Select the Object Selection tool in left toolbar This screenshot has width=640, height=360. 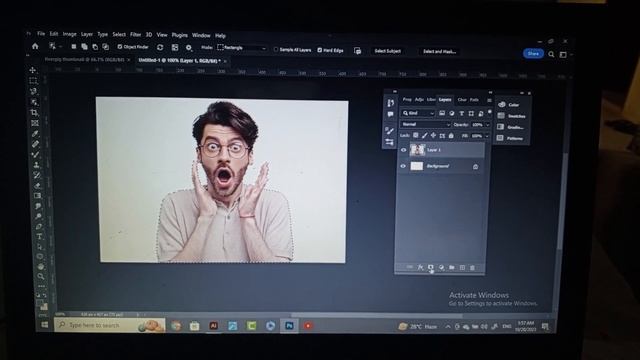34,102
